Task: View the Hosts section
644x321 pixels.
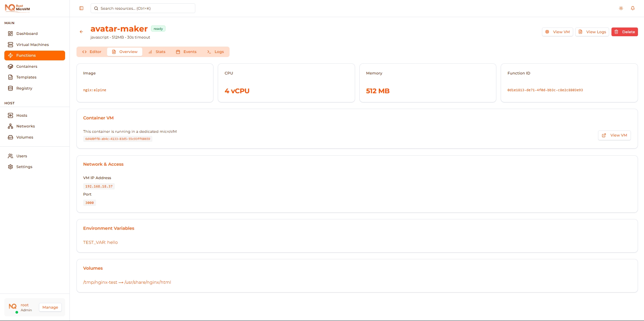Action: click(22, 115)
